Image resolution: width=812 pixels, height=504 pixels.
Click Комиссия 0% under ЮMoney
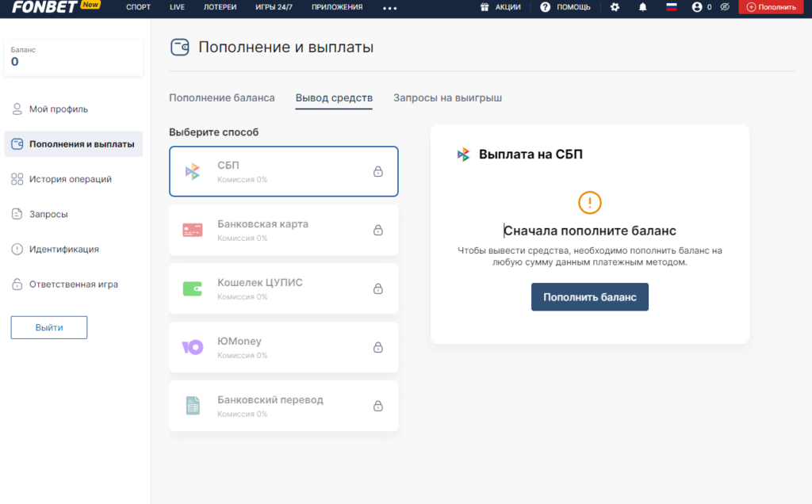pos(243,356)
